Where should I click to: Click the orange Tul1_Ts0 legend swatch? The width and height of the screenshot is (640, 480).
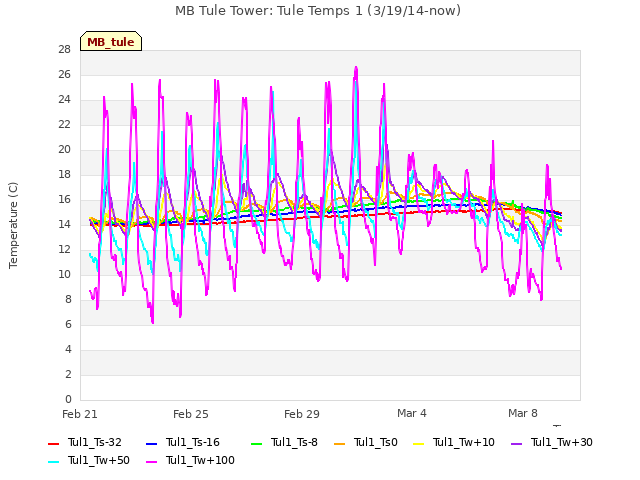(340, 444)
